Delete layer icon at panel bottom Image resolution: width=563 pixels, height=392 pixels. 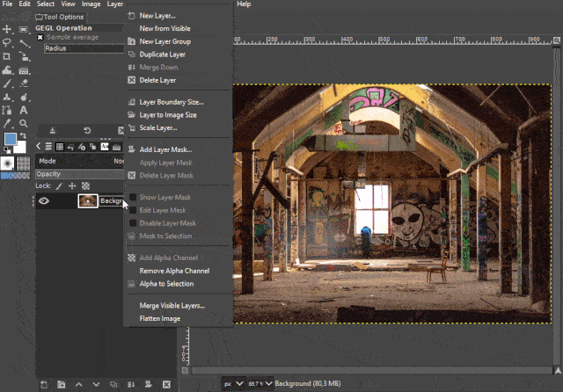(166, 385)
